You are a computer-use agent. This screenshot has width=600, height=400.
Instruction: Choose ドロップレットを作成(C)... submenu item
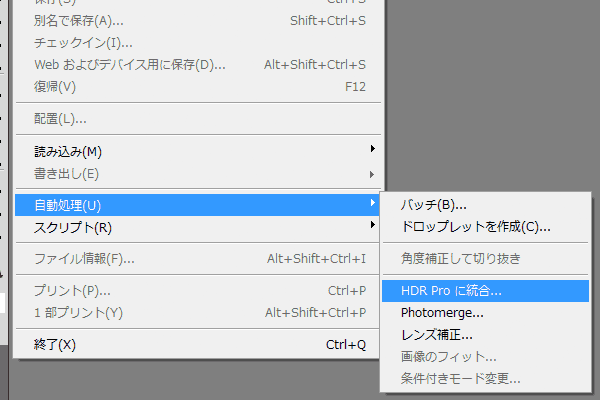click(x=485, y=227)
